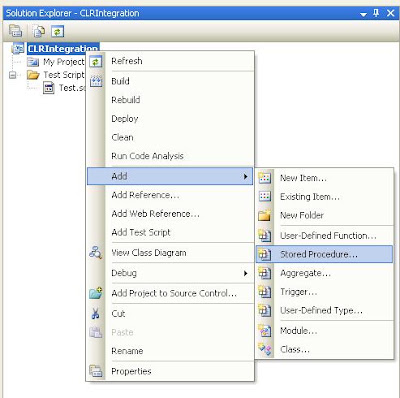The width and height of the screenshot is (400, 398).
Task: Select Run Code Analysis
Action: coord(170,156)
